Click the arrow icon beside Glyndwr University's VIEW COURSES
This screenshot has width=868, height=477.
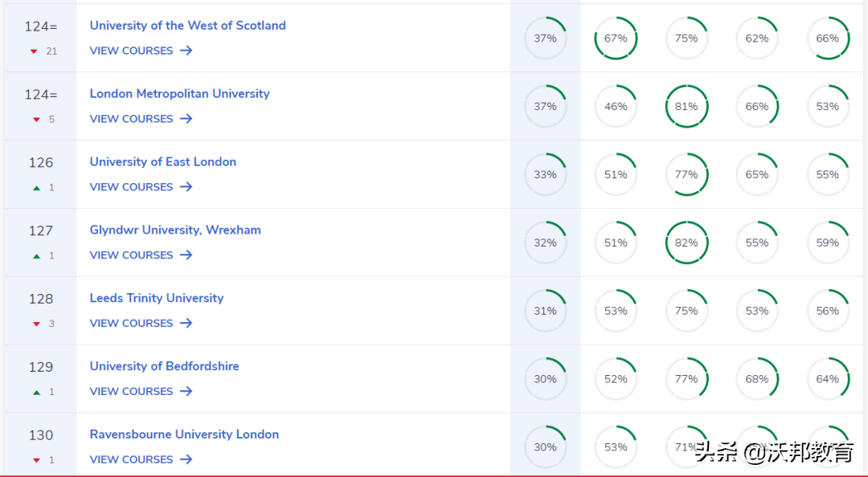pos(186,255)
